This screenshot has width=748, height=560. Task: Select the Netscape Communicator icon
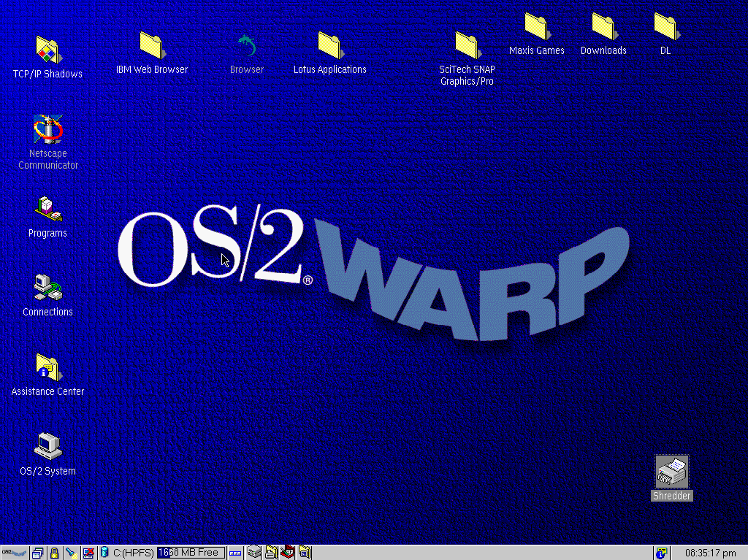47,129
